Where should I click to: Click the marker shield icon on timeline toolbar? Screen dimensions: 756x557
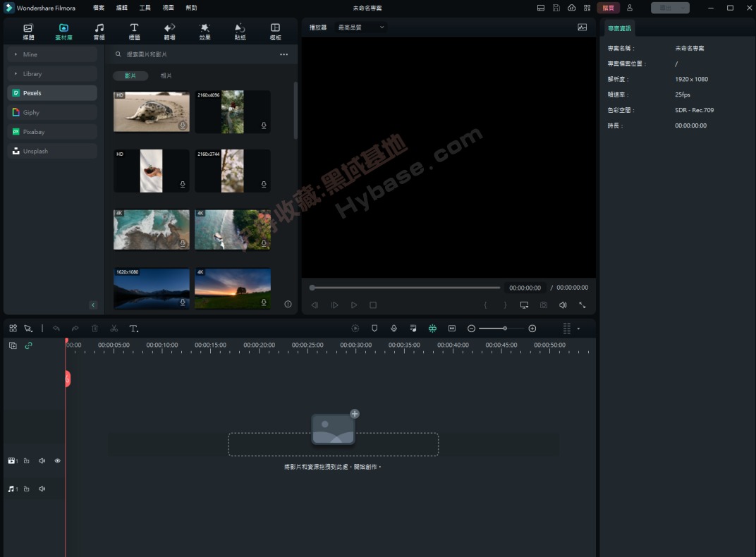coord(374,328)
